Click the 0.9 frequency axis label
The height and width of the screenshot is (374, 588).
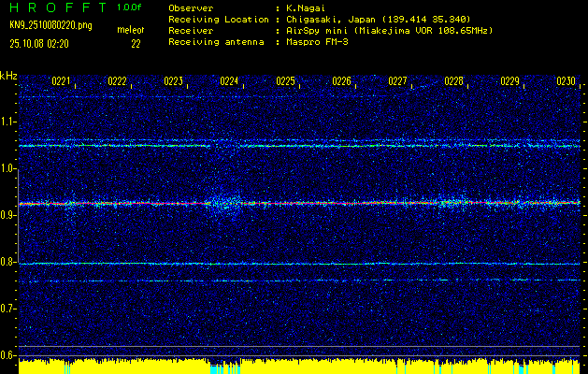point(8,215)
